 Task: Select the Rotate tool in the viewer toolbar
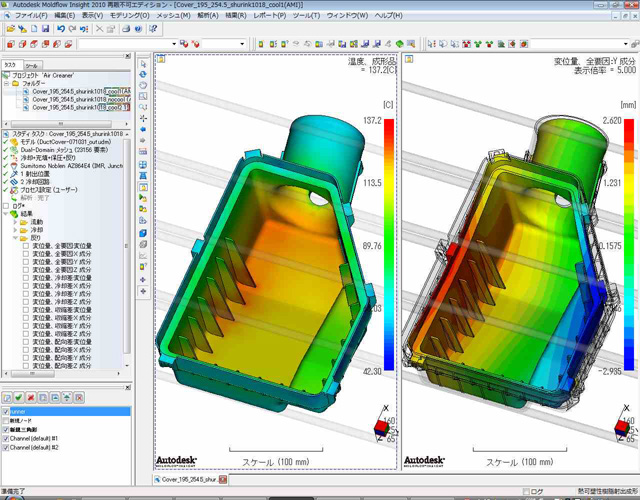pyautogui.click(x=144, y=76)
